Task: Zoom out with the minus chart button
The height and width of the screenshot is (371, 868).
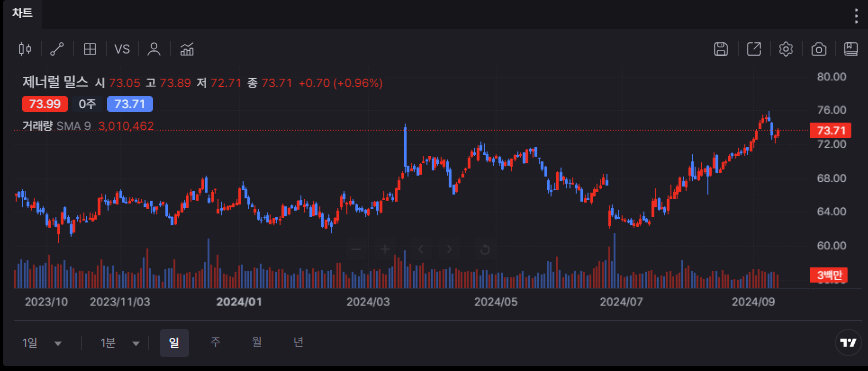Action: point(356,250)
